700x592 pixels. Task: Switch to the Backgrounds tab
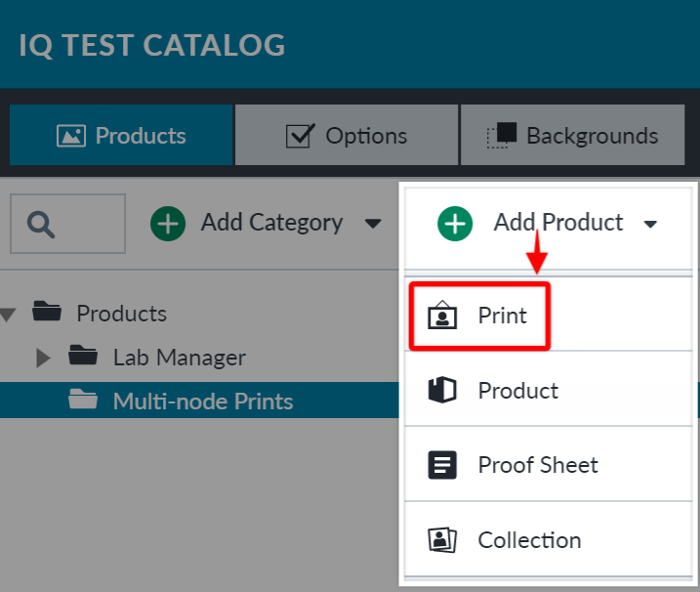573,135
